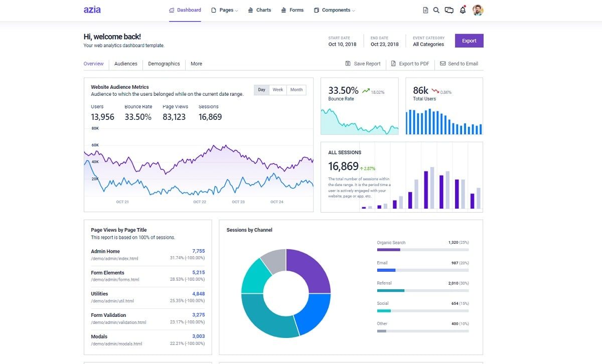Click Save Report icon
Image resolution: width=602 pixels, height=364 pixels.
(x=348, y=64)
